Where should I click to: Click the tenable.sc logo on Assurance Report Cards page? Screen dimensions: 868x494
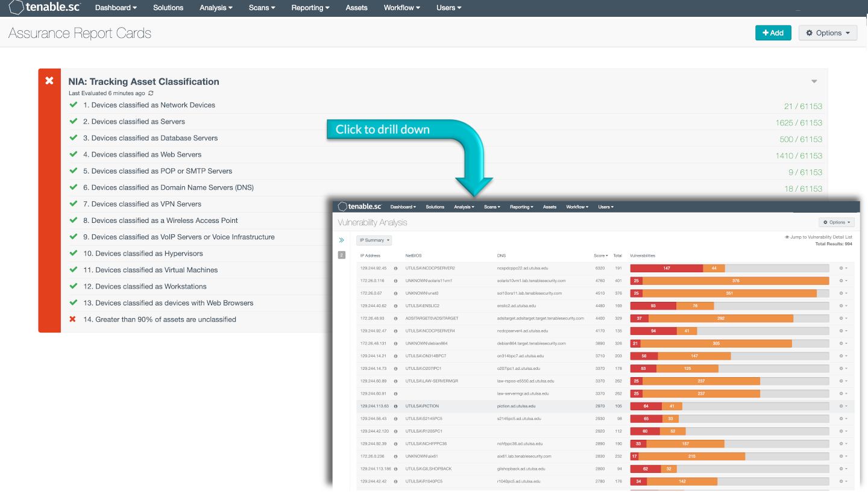[x=46, y=8]
